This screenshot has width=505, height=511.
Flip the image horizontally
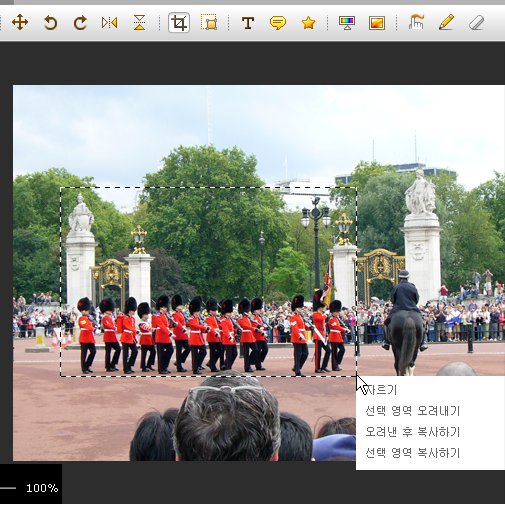click(x=110, y=23)
